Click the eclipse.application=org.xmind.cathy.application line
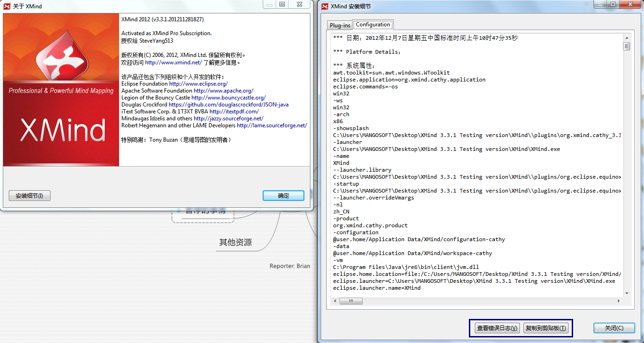 (409, 80)
